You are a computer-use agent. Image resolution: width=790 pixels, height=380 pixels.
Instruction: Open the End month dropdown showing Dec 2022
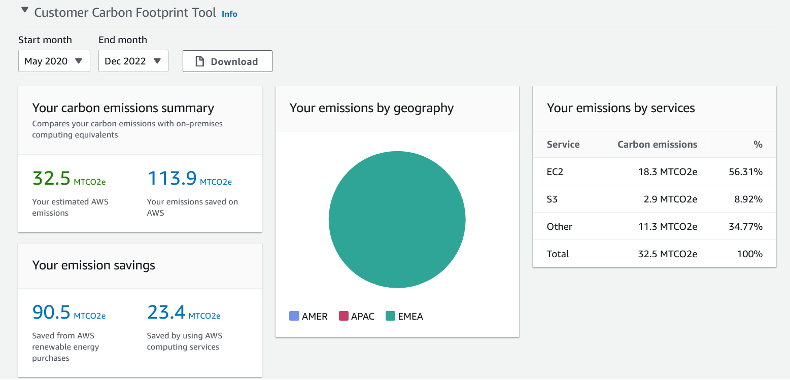(134, 61)
